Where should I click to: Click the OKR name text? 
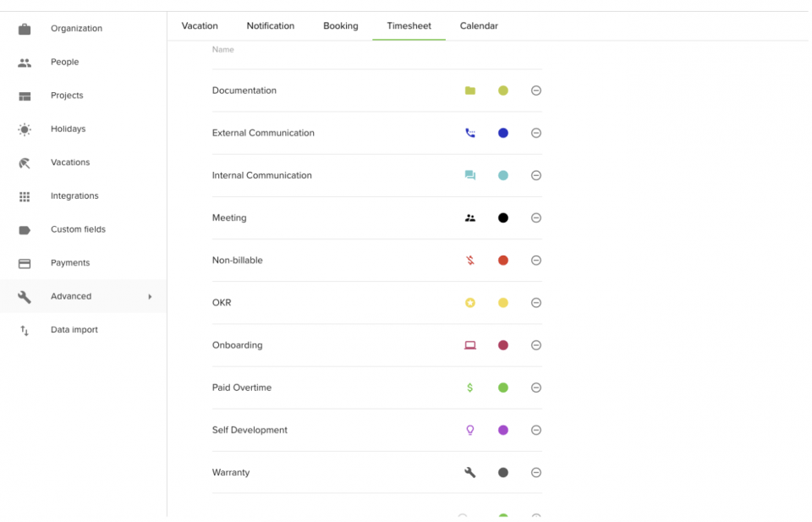[x=221, y=303]
